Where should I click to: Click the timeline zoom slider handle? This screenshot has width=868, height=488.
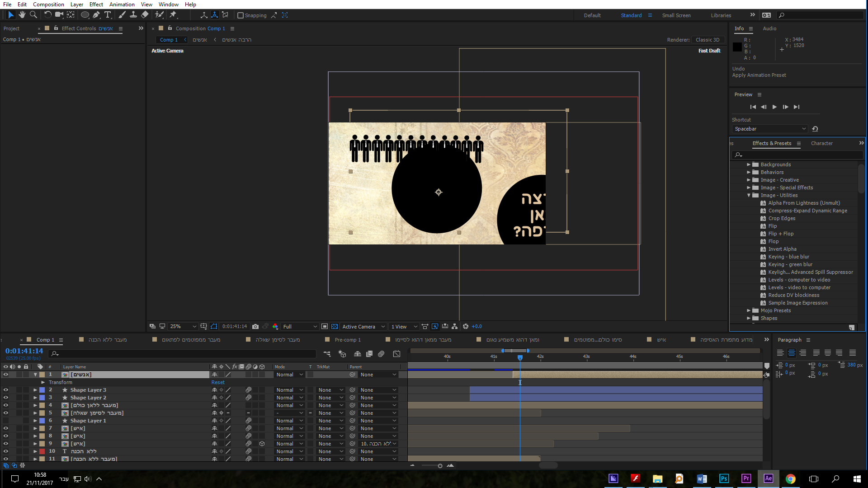[x=440, y=466]
